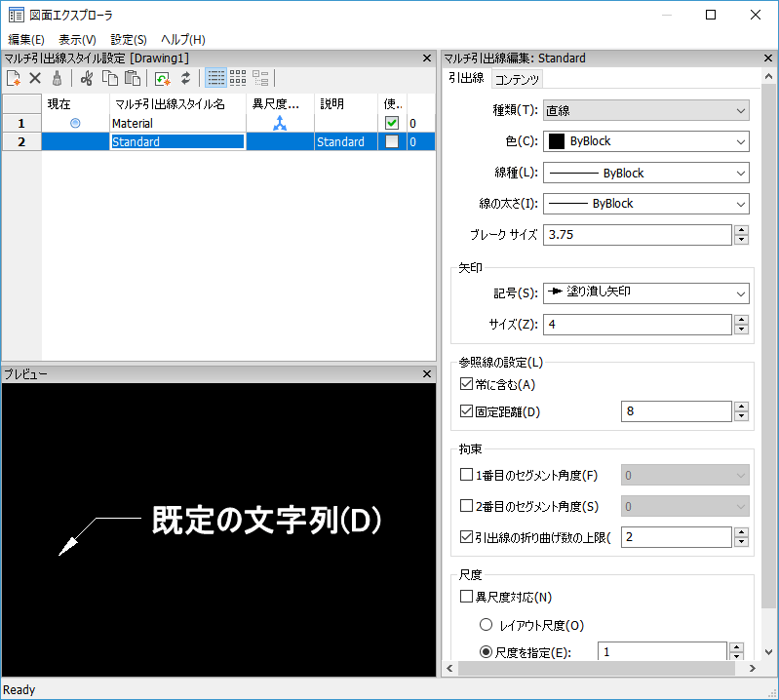Switch to the コンテンツ tab
Image resolution: width=779 pixels, height=700 pixels.
click(x=517, y=80)
